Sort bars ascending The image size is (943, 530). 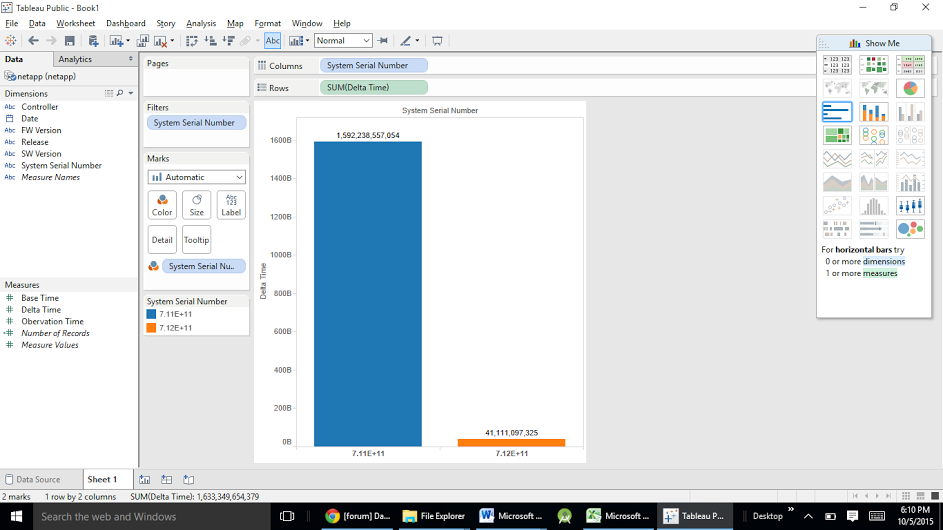(x=210, y=41)
